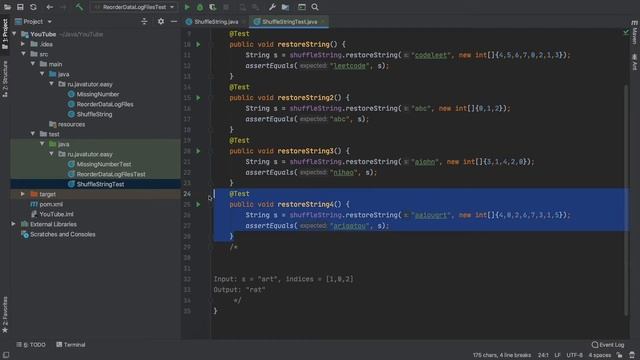
Task: Collapse the src folder
Action: point(23,54)
